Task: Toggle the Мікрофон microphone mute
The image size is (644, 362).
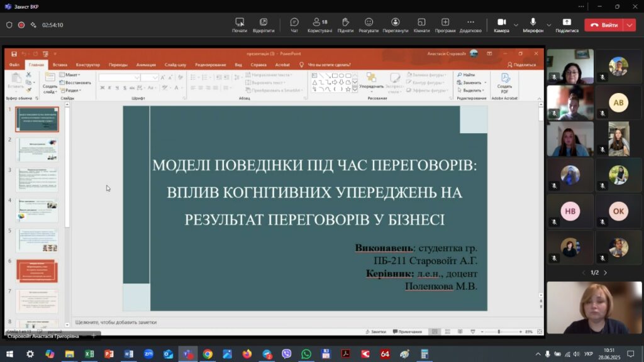Action: point(533,25)
